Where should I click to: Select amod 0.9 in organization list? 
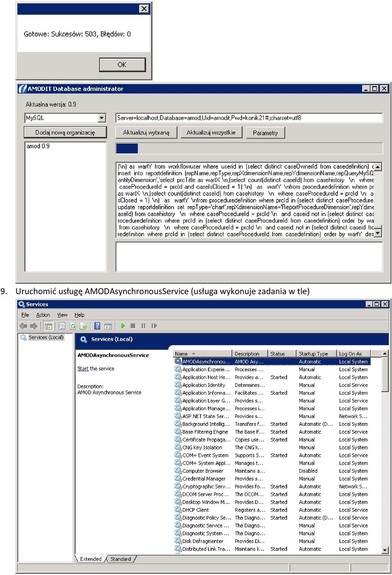point(38,146)
